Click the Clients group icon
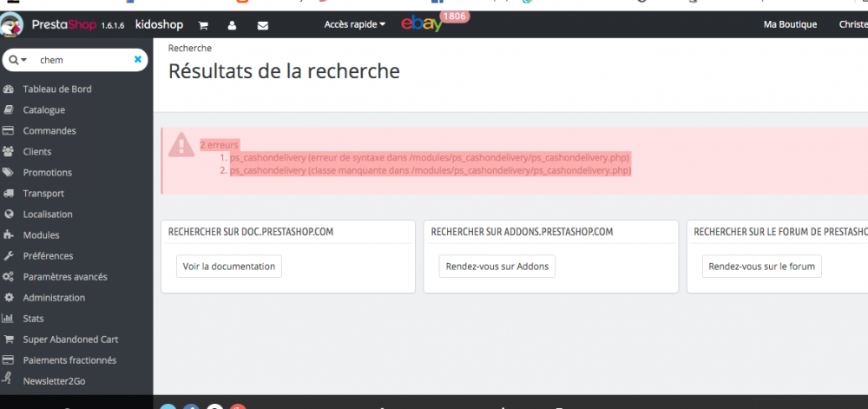 tap(9, 152)
